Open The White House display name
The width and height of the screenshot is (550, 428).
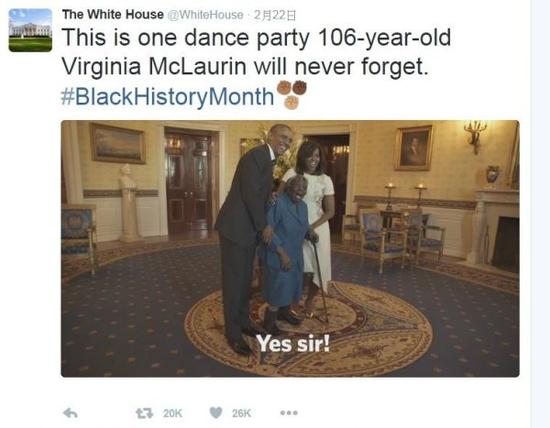point(113,14)
